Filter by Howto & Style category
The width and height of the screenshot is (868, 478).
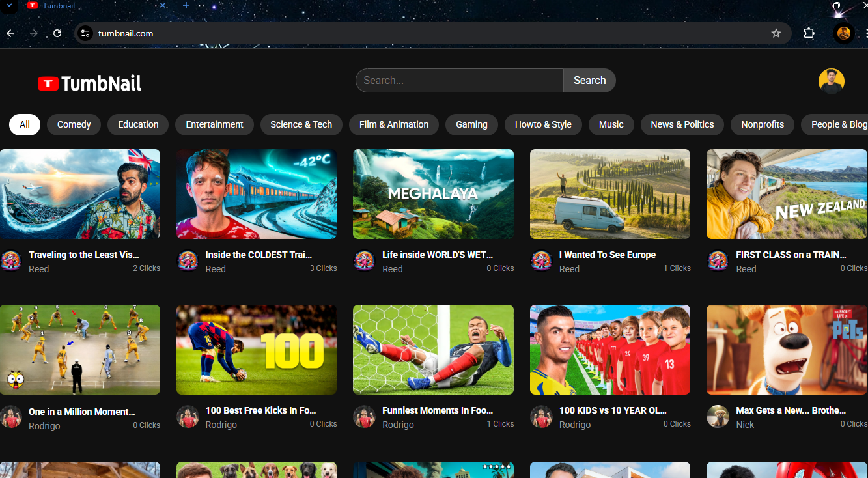point(543,124)
